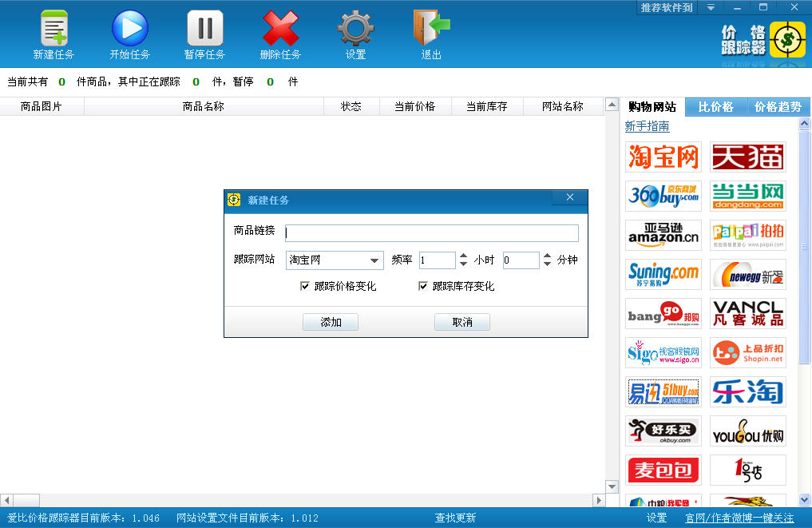Open the VANCL 凡客诚品 logo
This screenshot has height=528, width=812.
[748, 313]
